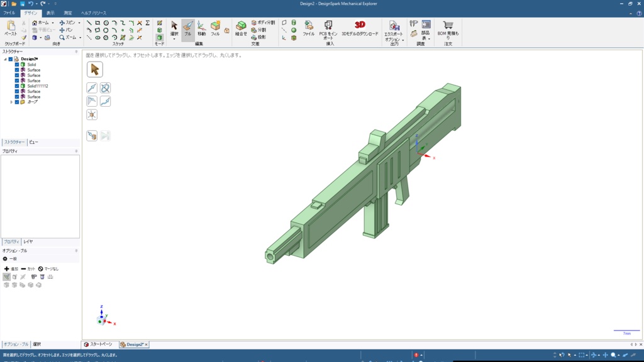
Task: Switch to 3D mode icon
Action: coord(159,37)
